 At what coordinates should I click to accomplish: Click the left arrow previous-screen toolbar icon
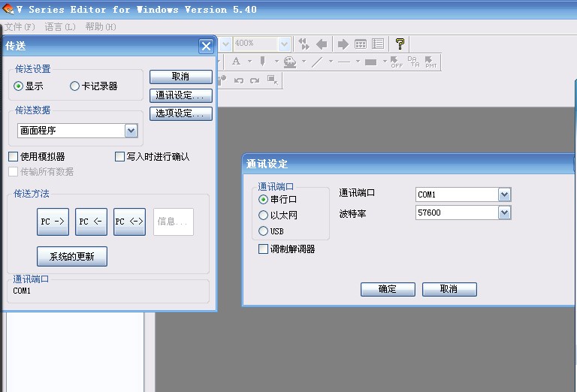322,44
